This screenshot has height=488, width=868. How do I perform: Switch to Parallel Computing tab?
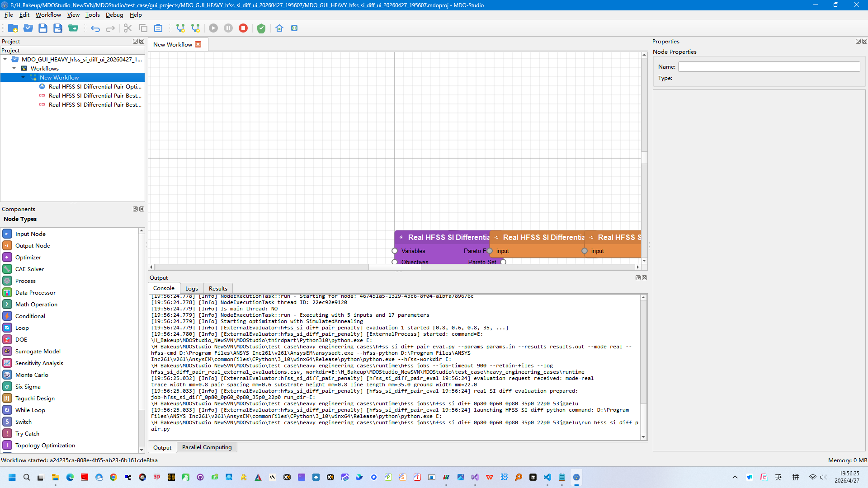207,447
